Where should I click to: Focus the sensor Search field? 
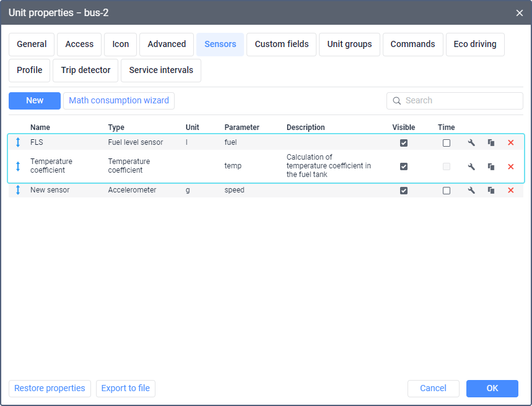(x=455, y=101)
